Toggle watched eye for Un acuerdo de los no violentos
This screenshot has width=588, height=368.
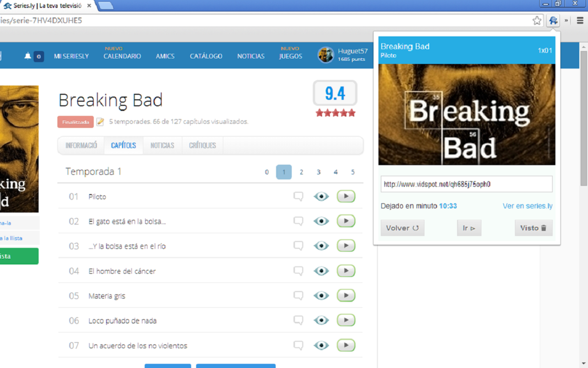(321, 345)
